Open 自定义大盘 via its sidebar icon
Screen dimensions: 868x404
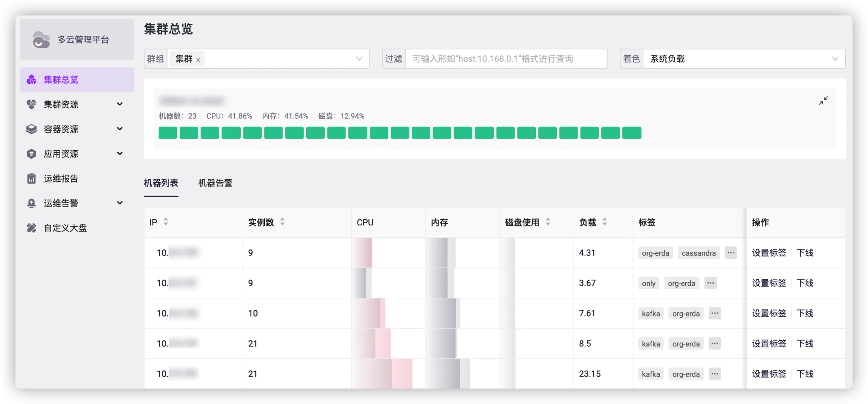click(x=32, y=228)
